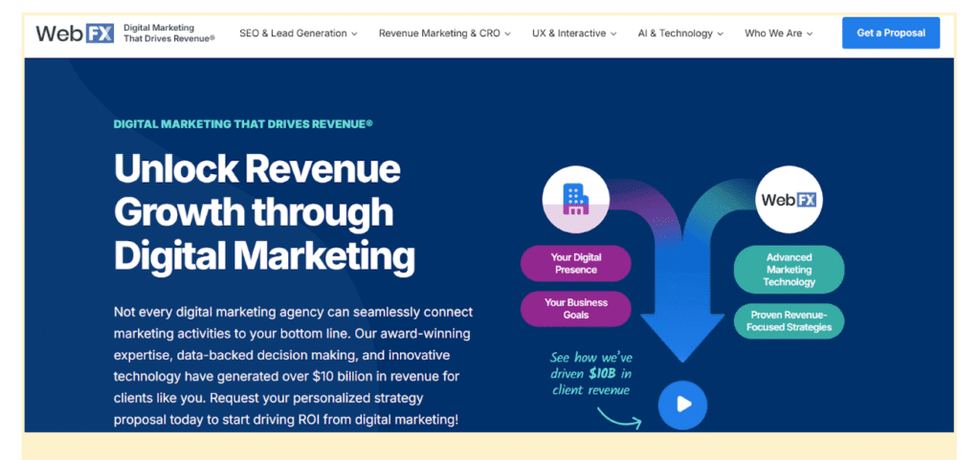Open the Who We Are menu
980x460 pixels.
tap(778, 33)
